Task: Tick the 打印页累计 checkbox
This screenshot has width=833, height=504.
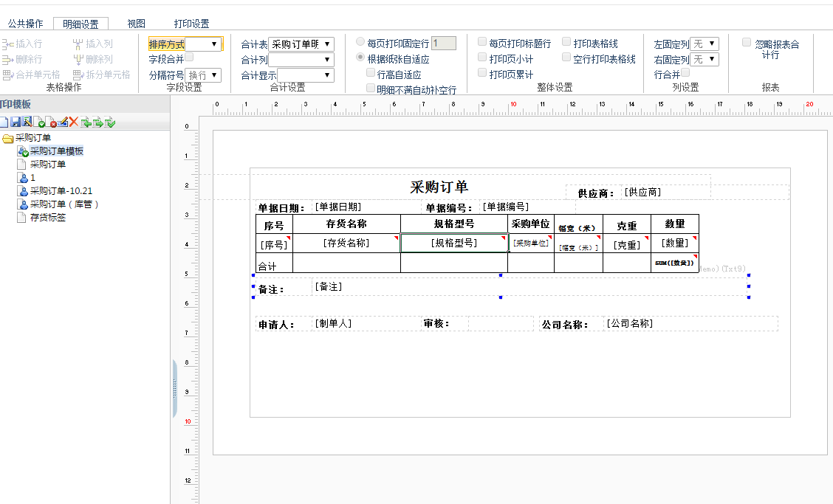Action: [x=482, y=72]
